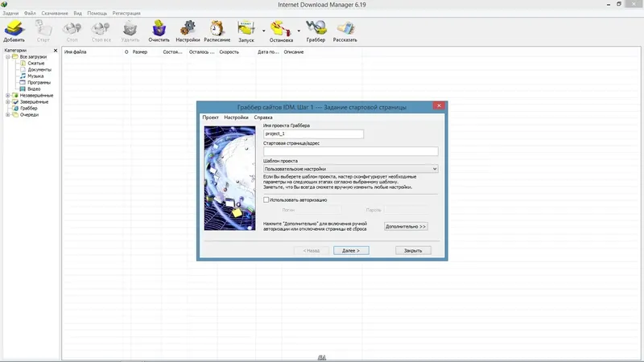Expand the Завершённые tree node

[x=7, y=102]
